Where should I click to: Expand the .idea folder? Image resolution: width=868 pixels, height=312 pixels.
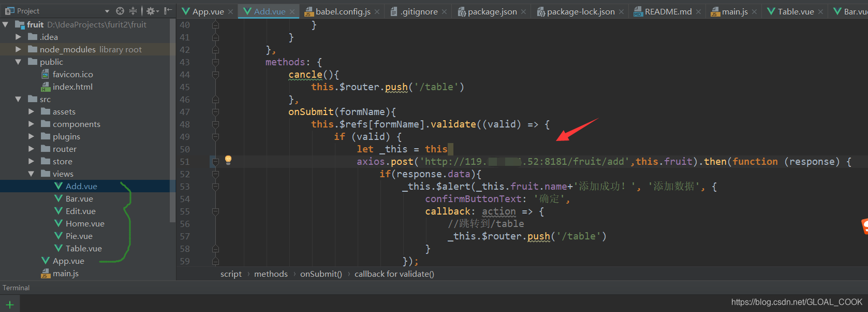click(19, 37)
